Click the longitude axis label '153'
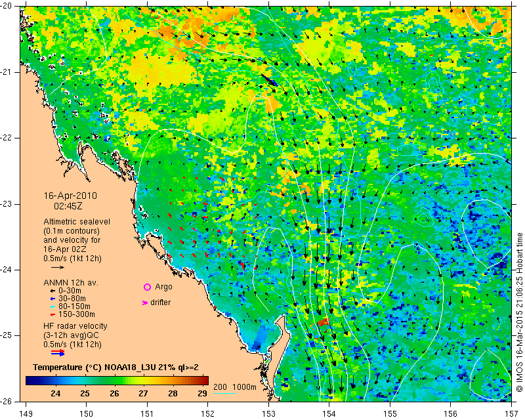Screen dimensions: 525x420 [x=268, y=414]
